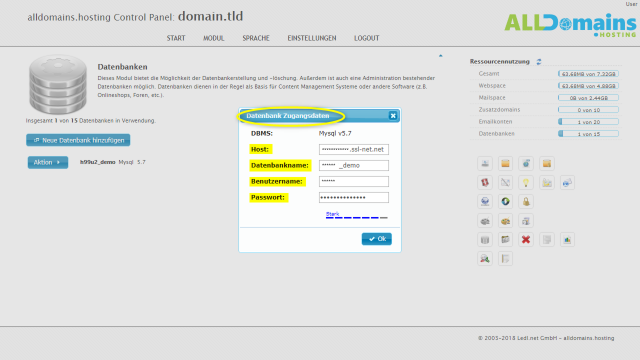640x360 pixels.
Task: Open the gray blank page module icon
Action: pos(547,240)
